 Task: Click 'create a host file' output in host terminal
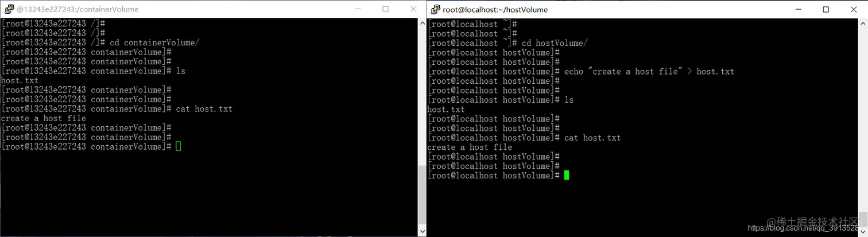pos(470,147)
